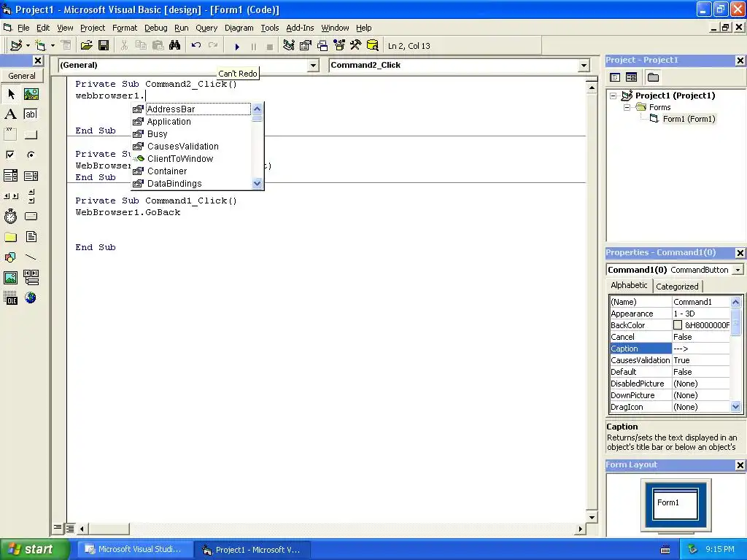Select the Shape control in the toolbox
747x560 pixels.
coord(11,257)
